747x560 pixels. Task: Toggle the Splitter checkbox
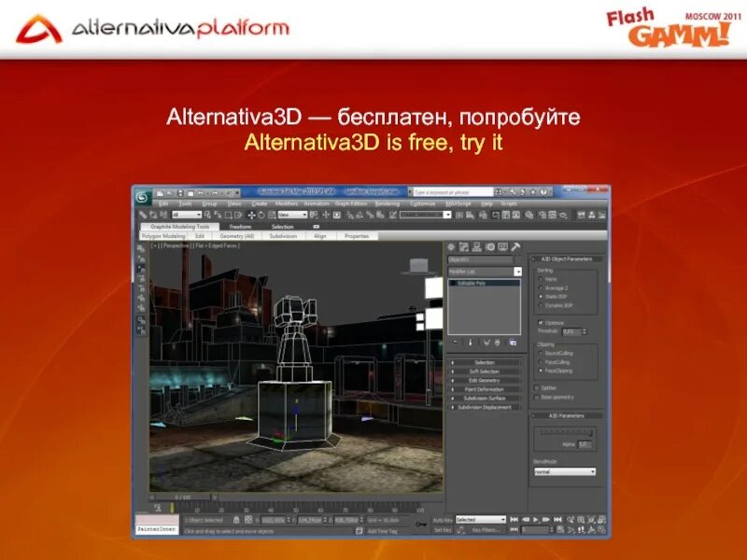[x=537, y=388]
